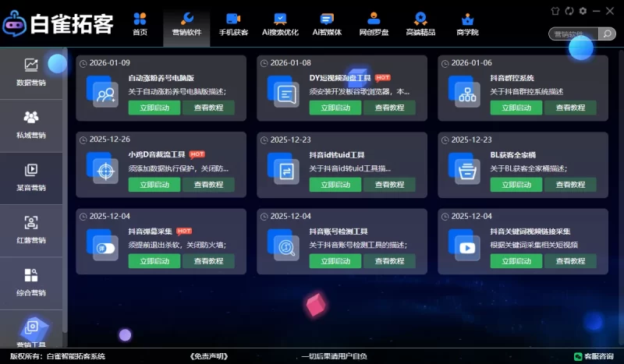
Task: Open the AI智媒体 tab
Action: (327, 24)
